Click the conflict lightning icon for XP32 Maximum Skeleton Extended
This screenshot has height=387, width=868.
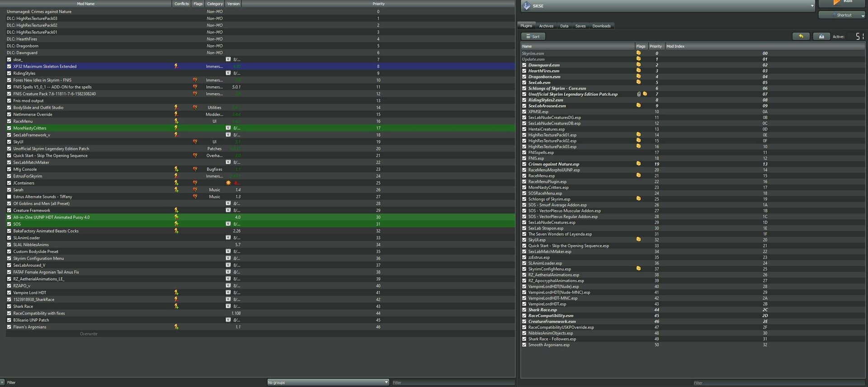pos(176,66)
